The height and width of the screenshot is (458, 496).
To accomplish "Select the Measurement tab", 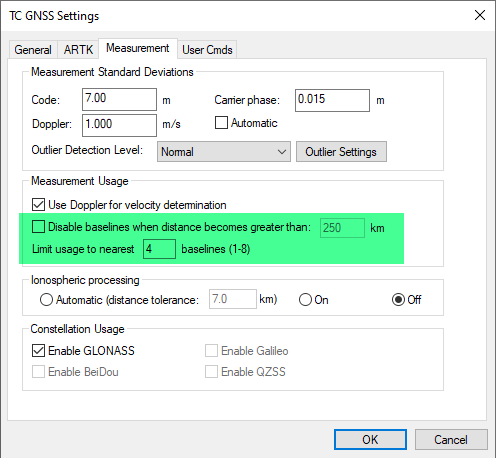I will [138, 48].
